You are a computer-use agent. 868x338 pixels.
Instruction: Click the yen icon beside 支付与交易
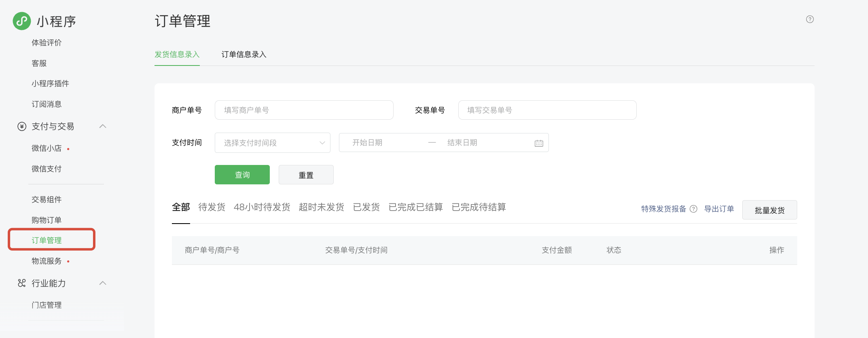(22, 127)
